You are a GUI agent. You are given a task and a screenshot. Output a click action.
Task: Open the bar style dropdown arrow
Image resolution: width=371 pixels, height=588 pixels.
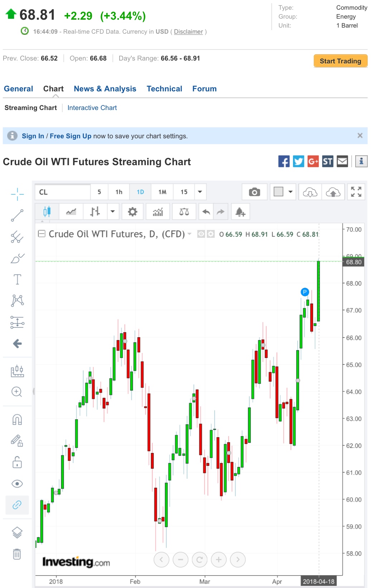point(112,212)
